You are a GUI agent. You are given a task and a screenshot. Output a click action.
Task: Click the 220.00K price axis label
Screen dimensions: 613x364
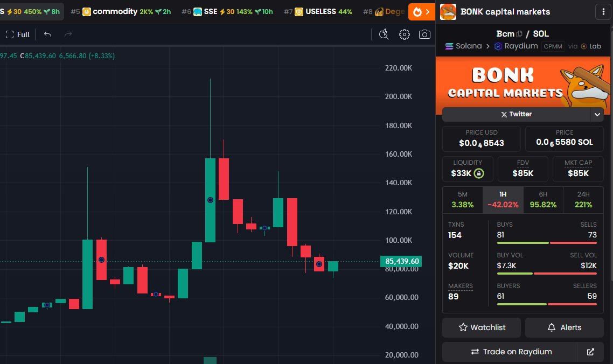point(399,68)
